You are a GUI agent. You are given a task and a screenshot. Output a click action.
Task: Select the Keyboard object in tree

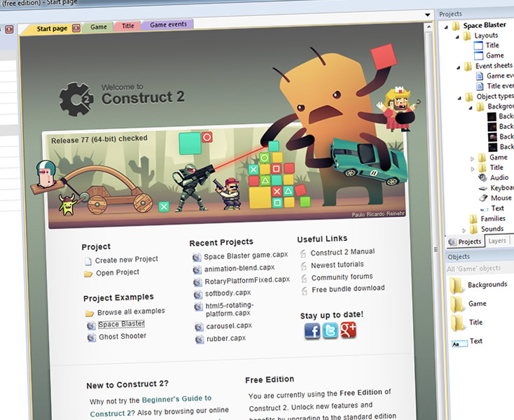point(502,188)
